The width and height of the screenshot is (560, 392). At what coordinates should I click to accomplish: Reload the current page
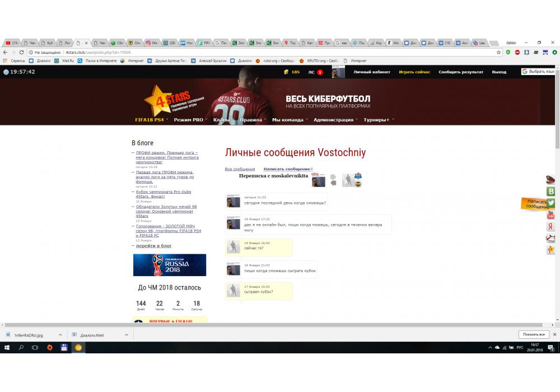(x=21, y=52)
